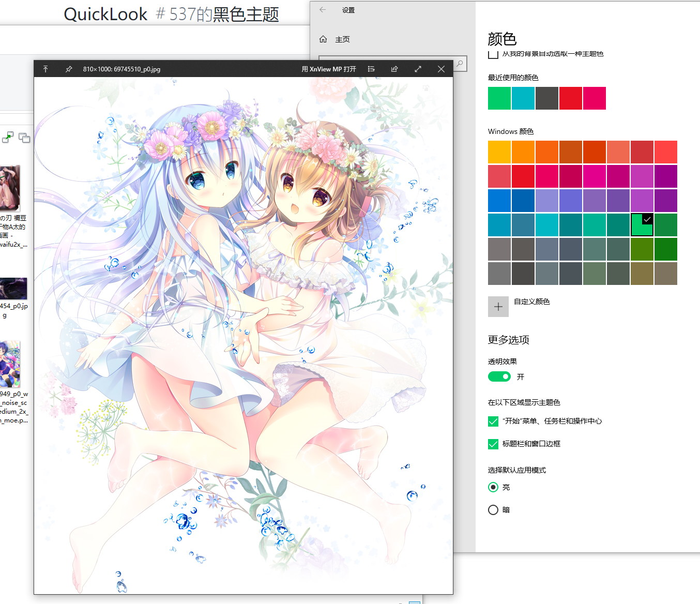Screen dimensions: 700x604
Task: Open the QuickLook more options list icon
Action: click(371, 69)
